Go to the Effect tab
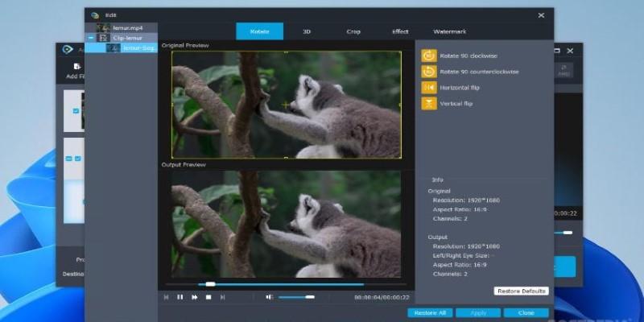Viewport: 644px width, 322px height. [x=400, y=31]
